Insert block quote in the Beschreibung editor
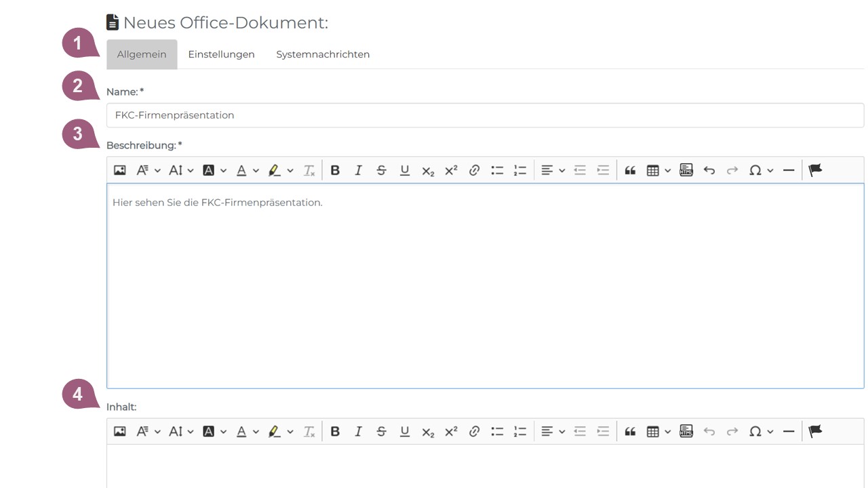 tap(630, 170)
